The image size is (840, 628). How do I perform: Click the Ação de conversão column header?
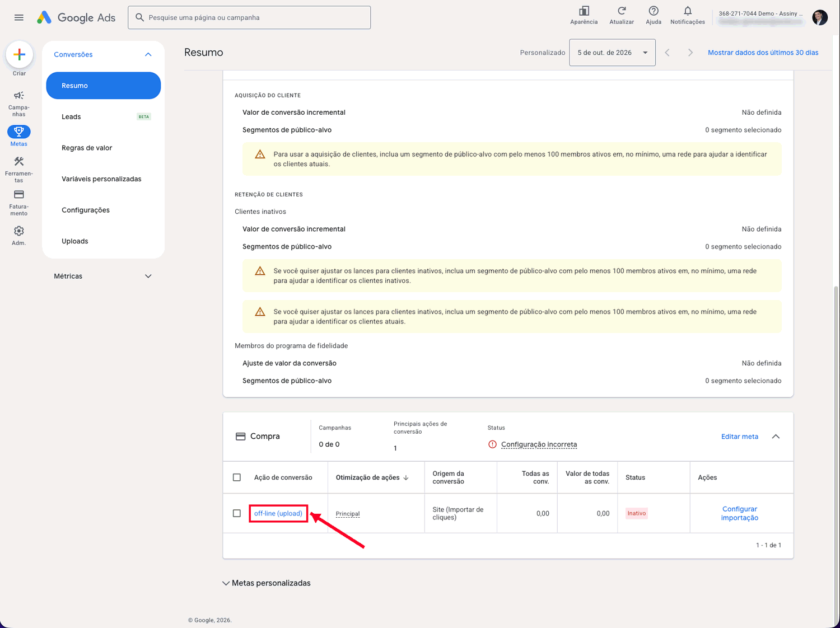[x=283, y=477]
